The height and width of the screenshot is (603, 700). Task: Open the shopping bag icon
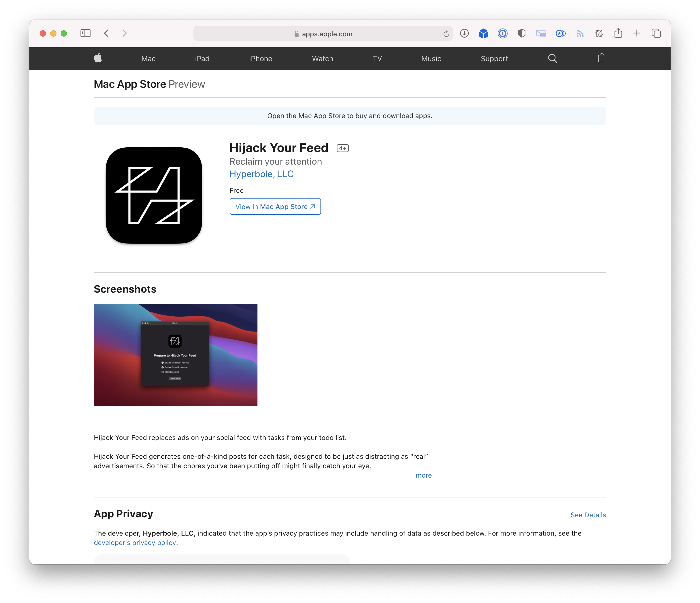(601, 58)
